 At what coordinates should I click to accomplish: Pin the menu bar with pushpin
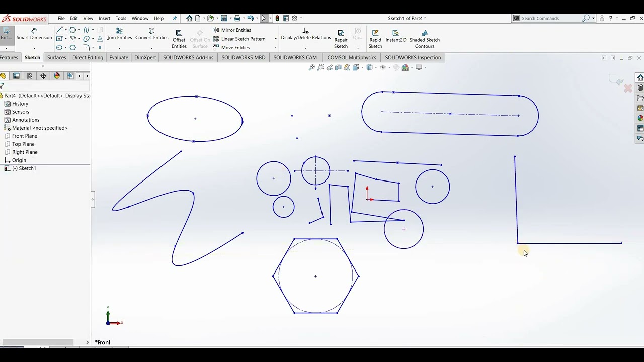click(x=175, y=18)
